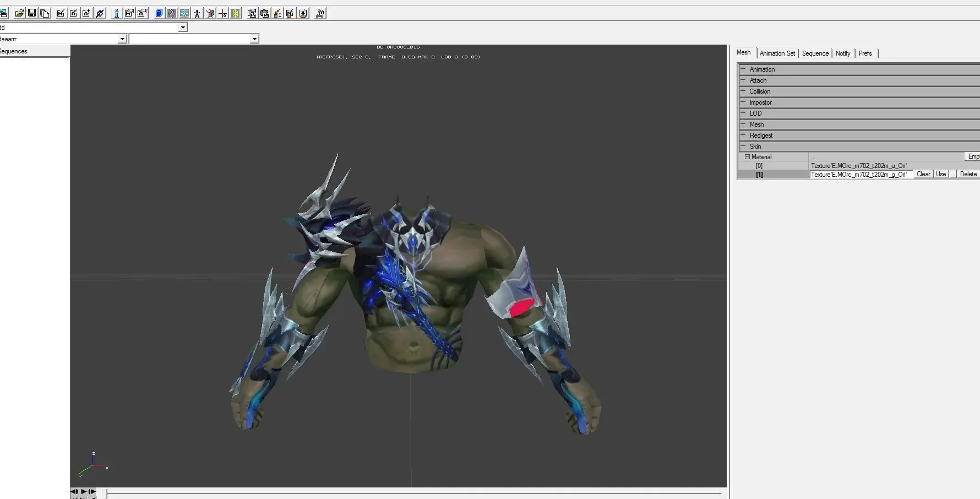Image resolution: width=980 pixels, height=499 pixels.
Task: Toggle the blue figure reference pose icon
Action: point(197,13)
